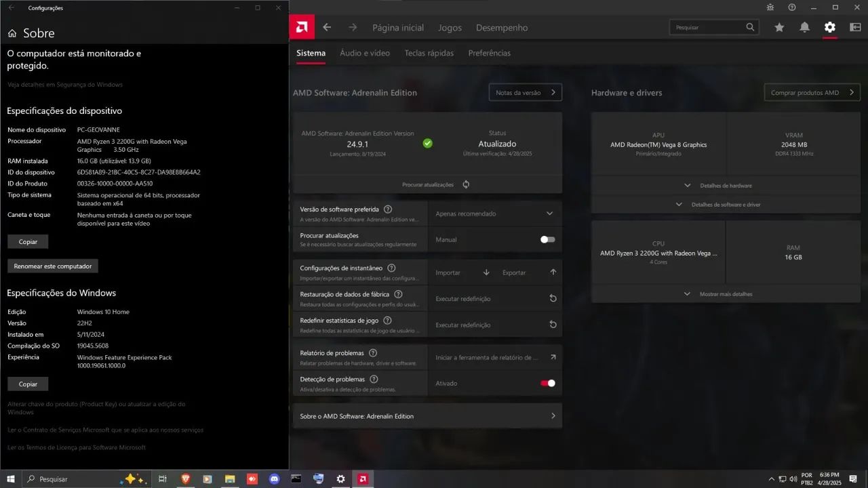Image resolution: width=868 pixels, height=488 pixels.
Task: Disable the Detecção de problemas switch
Action: click(x=547, y=383)
